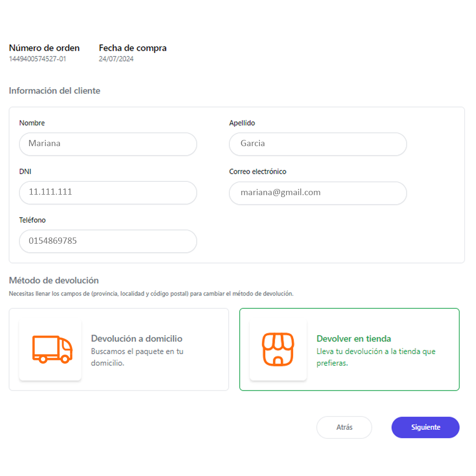The width and height of the screenshot is (476, 476).
Task: Click the 'Lleva tu devolución' description text
Action: click(376, 357)
